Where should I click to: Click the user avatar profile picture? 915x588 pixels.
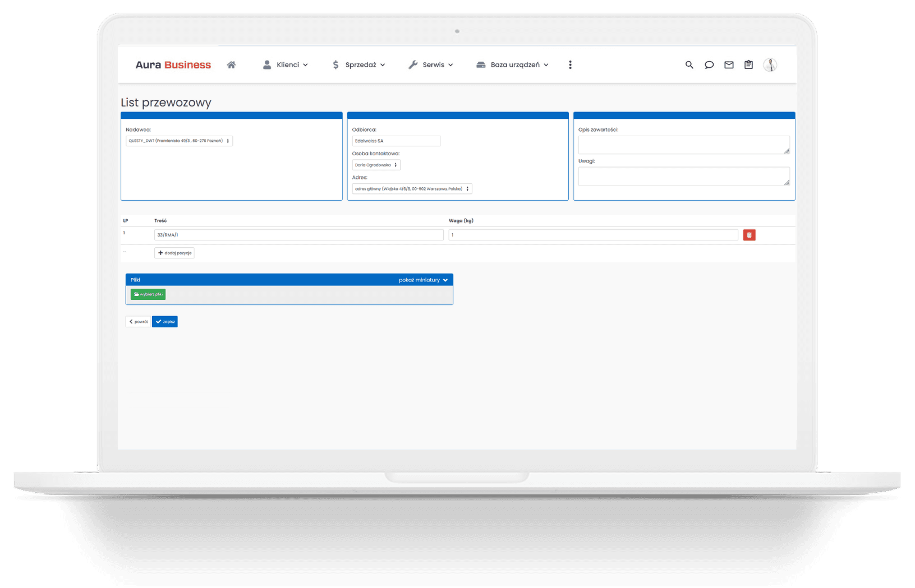(770, 65)
